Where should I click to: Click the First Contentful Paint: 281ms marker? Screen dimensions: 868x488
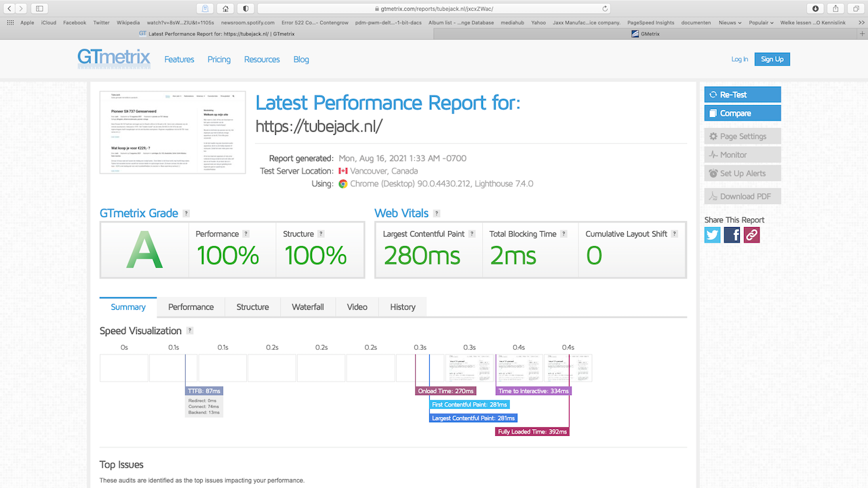(470, 405)
